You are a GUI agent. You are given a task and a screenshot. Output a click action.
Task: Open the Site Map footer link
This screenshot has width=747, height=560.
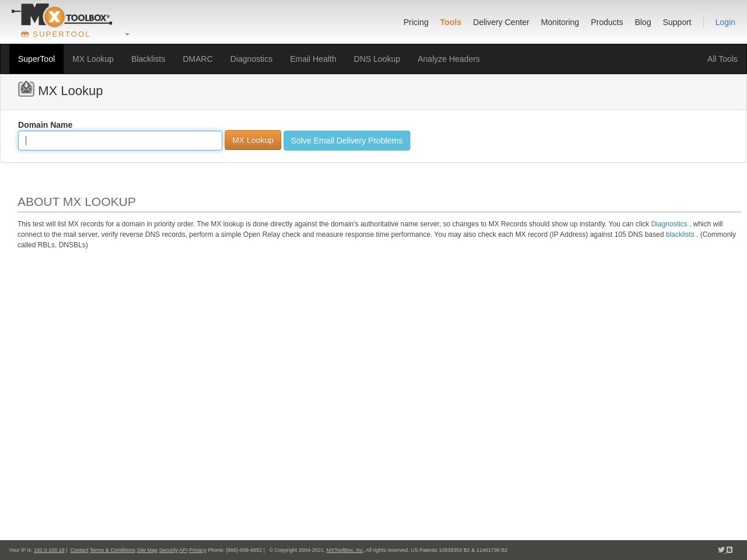coord(147,550)
